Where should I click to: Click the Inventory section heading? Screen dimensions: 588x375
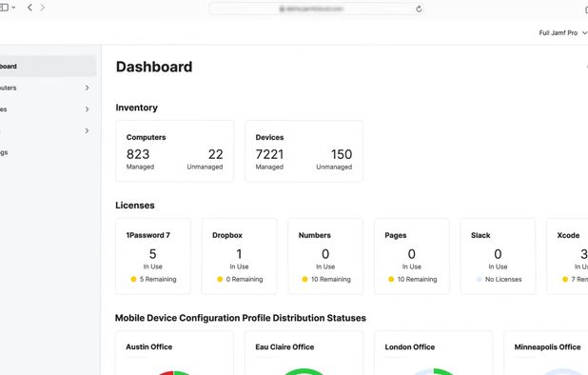136,108
